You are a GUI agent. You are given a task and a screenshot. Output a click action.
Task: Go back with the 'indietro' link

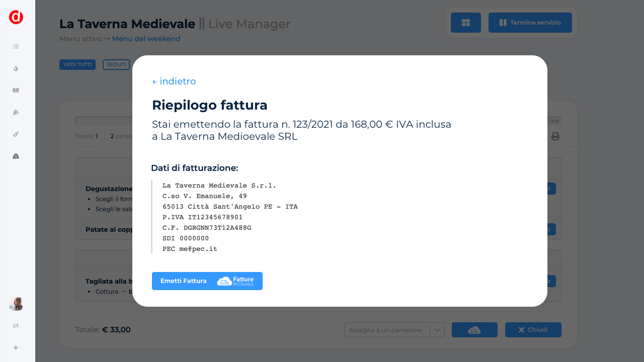(174, 81)
